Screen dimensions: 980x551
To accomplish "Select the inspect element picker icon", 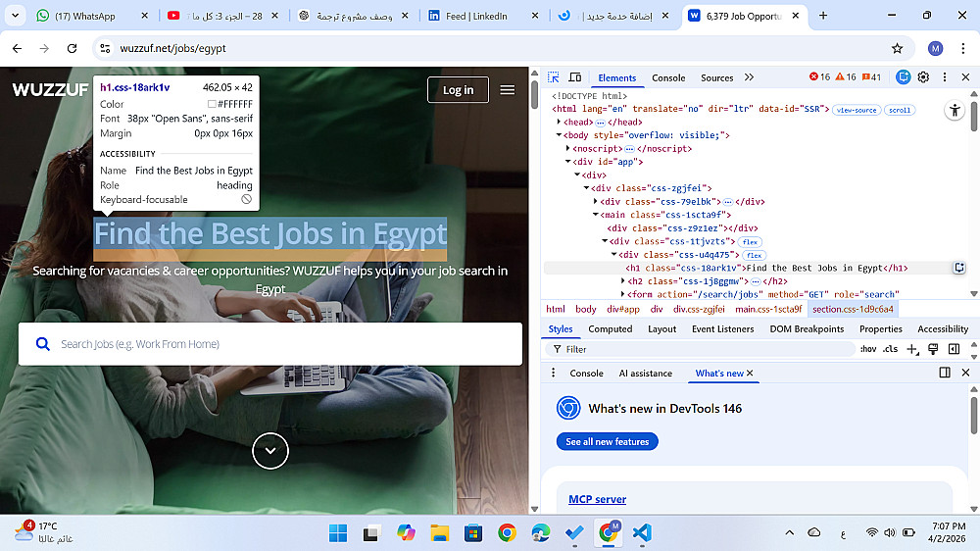I will [553, 77].
